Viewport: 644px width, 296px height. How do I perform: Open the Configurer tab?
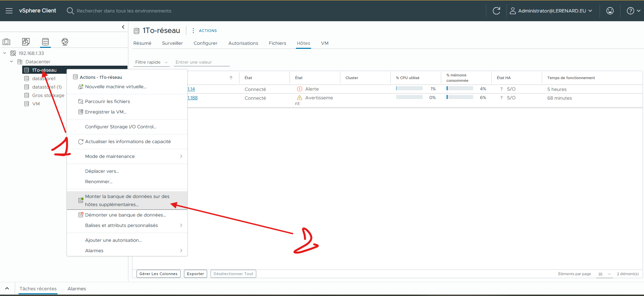pyautogui.click(x=205, y=43)
